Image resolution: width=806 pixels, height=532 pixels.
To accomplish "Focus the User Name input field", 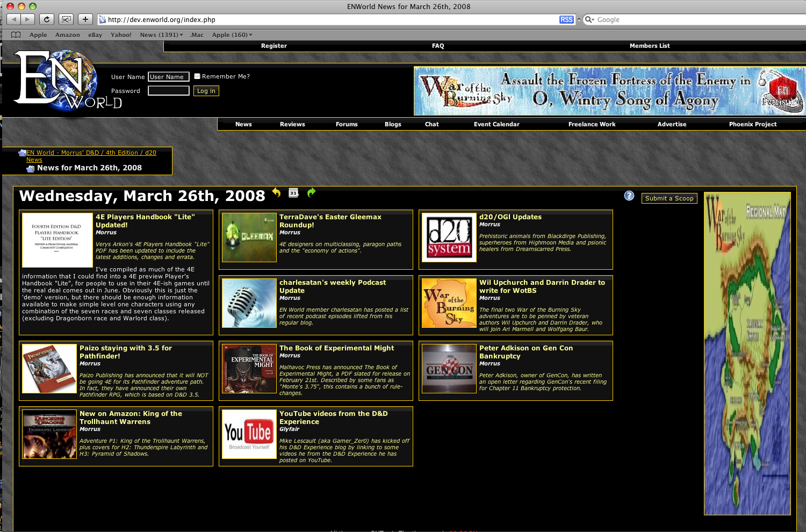I will click(x=169, y=77).
